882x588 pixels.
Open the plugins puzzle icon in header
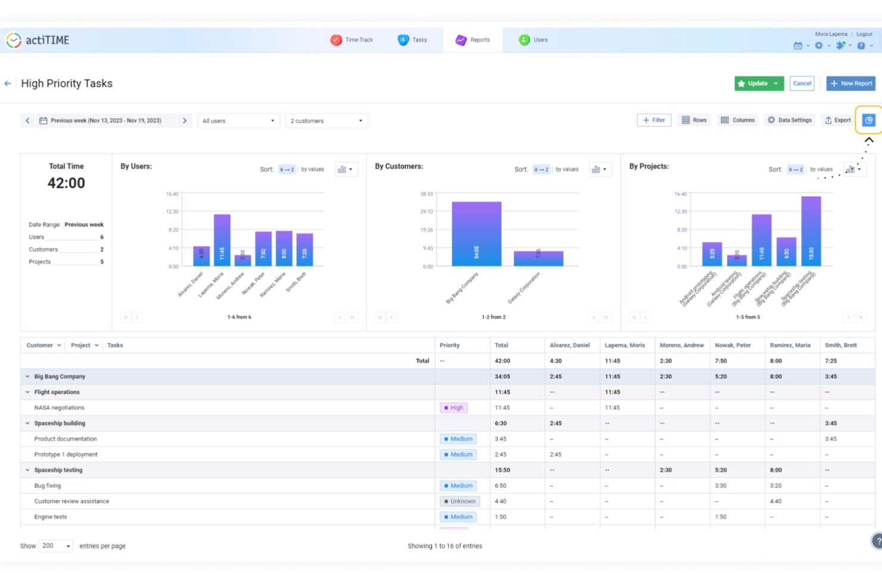click(x=840, y=45)
